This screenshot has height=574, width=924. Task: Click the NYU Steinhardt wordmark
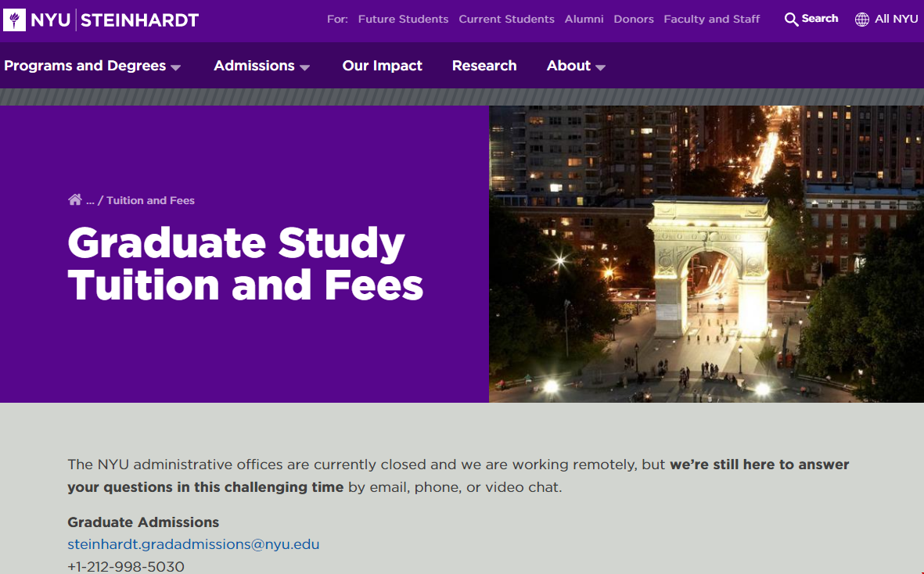point(114,20)
